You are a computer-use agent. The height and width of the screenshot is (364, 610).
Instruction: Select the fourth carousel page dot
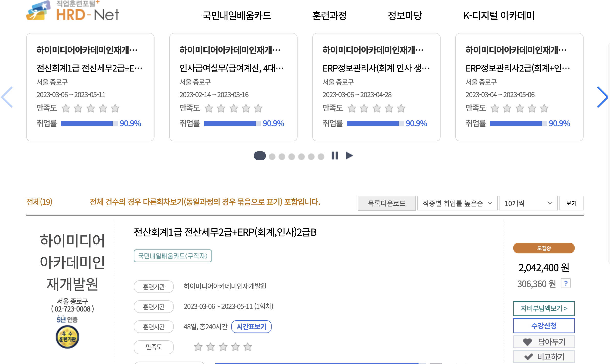(291, 156)
